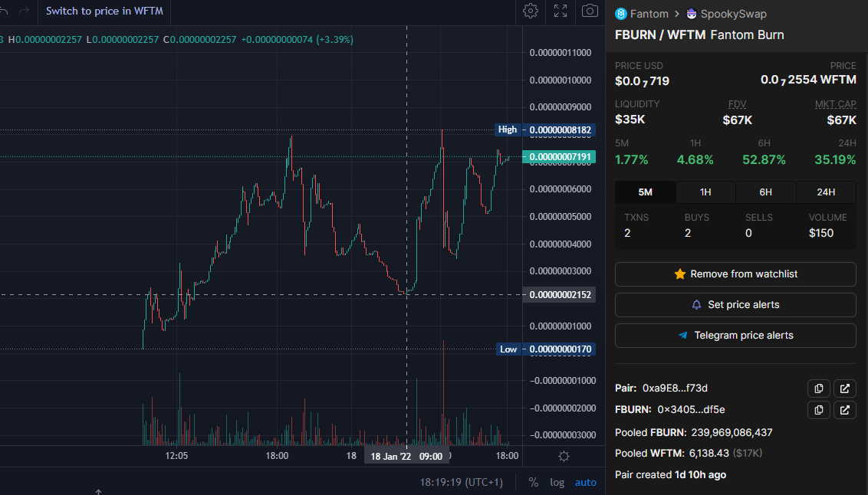
Task: Select the 6H stats tab
Action: [765, 192]
